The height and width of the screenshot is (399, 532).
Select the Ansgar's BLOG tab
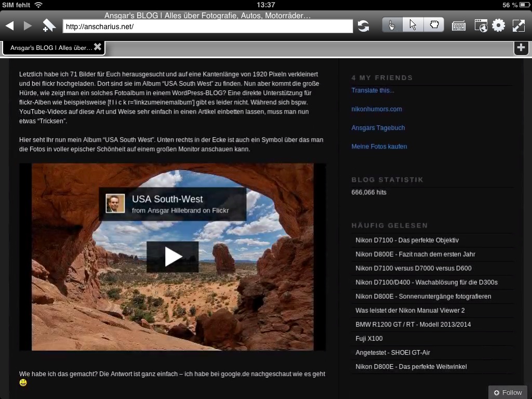(x=51, y=48)
